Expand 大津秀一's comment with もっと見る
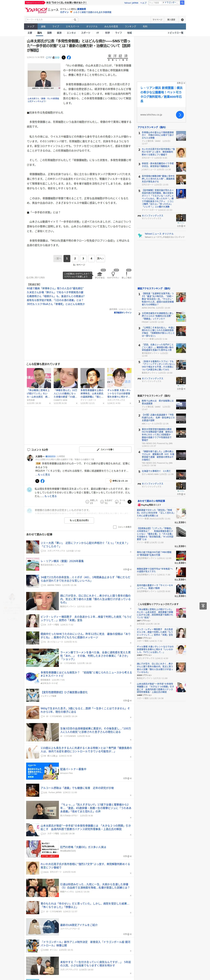 [44, 474]
